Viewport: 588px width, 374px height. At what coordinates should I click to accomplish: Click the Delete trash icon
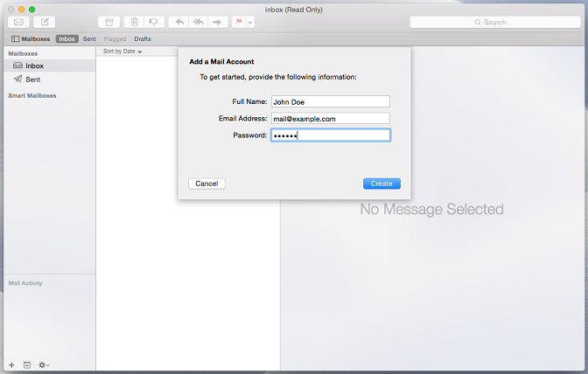pyautogui.click(x=134, y=22)
